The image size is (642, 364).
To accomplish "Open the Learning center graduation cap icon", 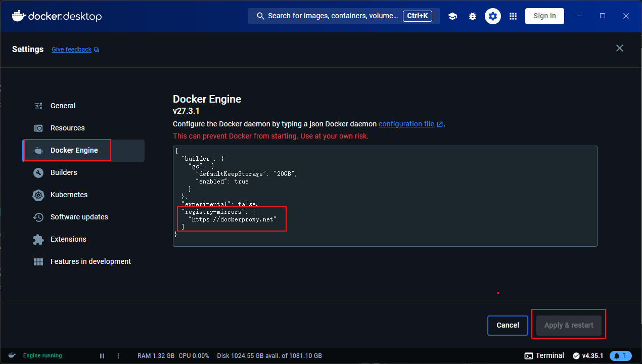I will click(452, 16).
